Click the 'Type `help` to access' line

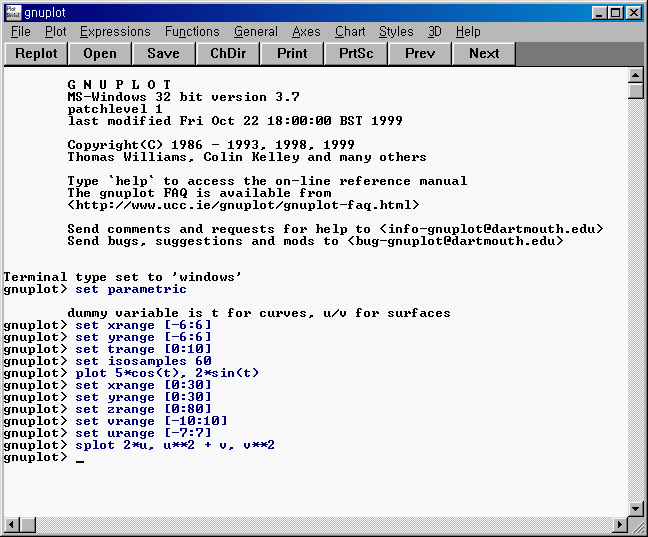click(267, 181)
